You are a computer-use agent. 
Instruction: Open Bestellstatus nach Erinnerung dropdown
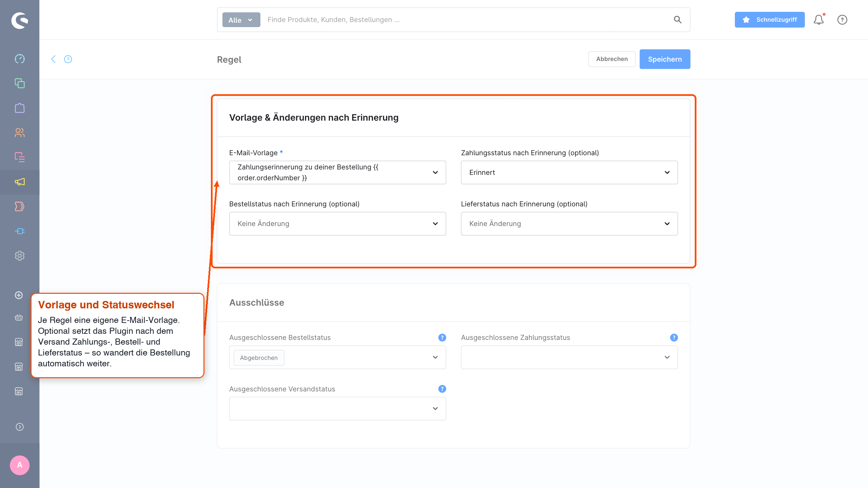[x=337, y=224]
